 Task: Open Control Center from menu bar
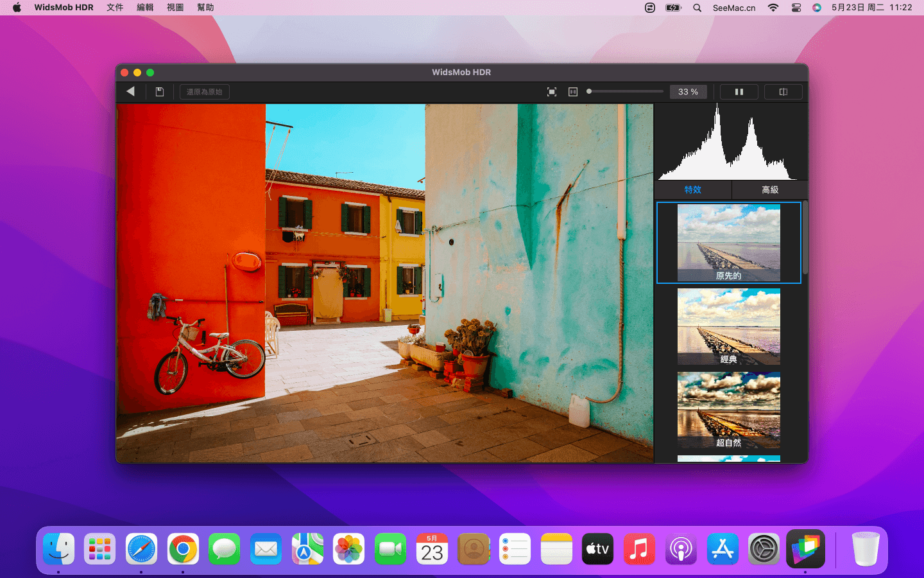pyautogui.click(x=796, y=8)
